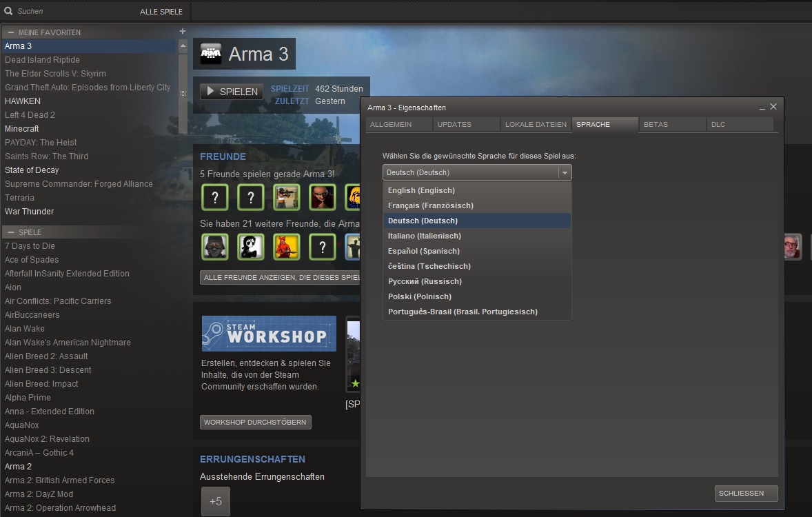Add a favorites category with plus icon
The height and width of the screenshot is (517, 812).
182,31
